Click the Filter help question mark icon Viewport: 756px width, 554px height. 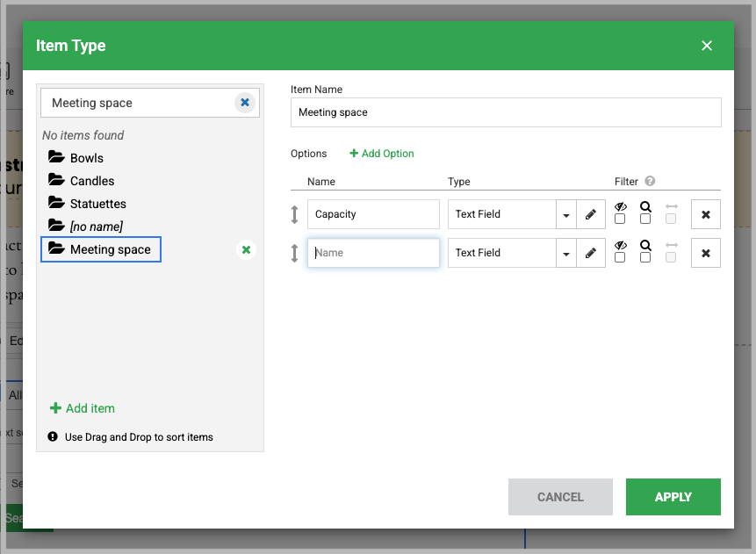click(650, 182)
